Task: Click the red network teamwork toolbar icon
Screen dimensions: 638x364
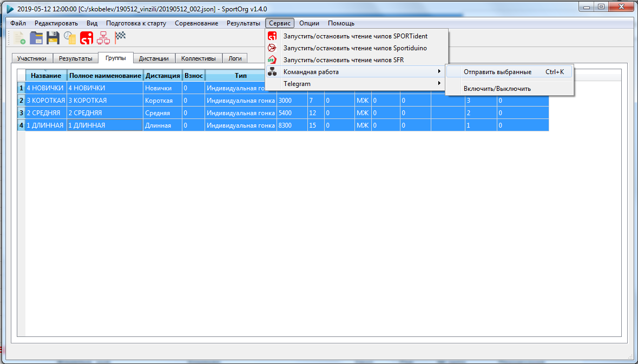Action: (103, 38)
